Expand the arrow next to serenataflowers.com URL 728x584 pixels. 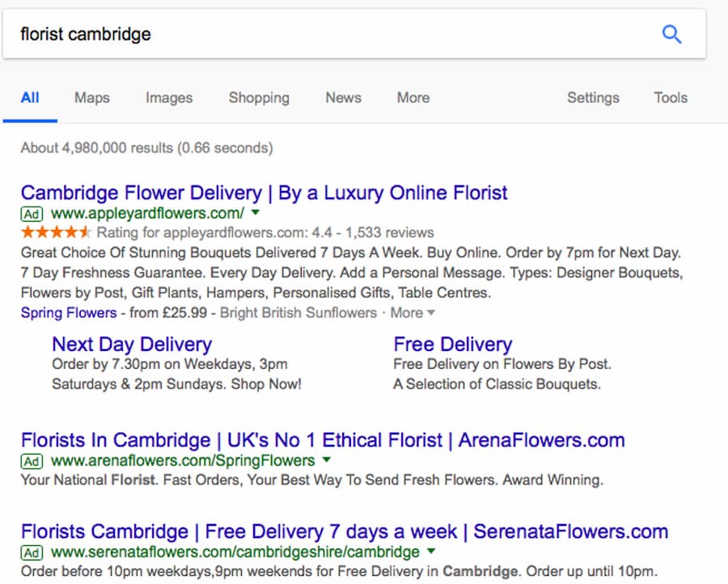pyautogui.click(x=431, y=551)
